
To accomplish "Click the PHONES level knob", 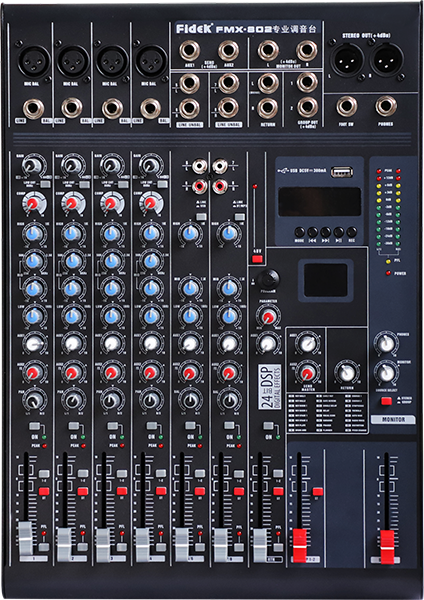I will [x=386, y=343].
